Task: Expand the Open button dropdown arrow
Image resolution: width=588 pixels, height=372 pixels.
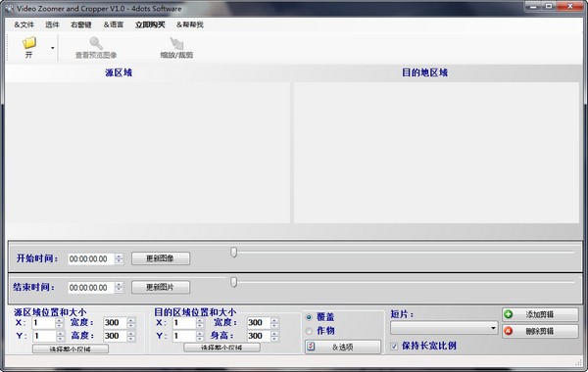Action: 53,48
